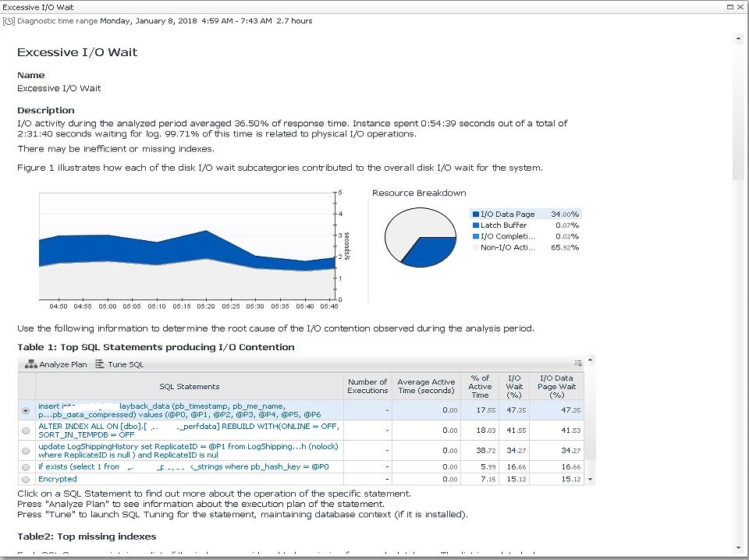Sort by I/O Wait (%) column header
The height and width of the screenshot is (560, 749).
coord(514,386)
